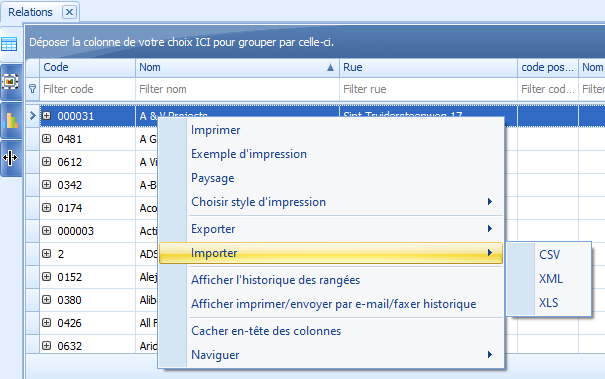Pick CSV in the Importer submenu
605x379 pixels.
tap(549, 255)
